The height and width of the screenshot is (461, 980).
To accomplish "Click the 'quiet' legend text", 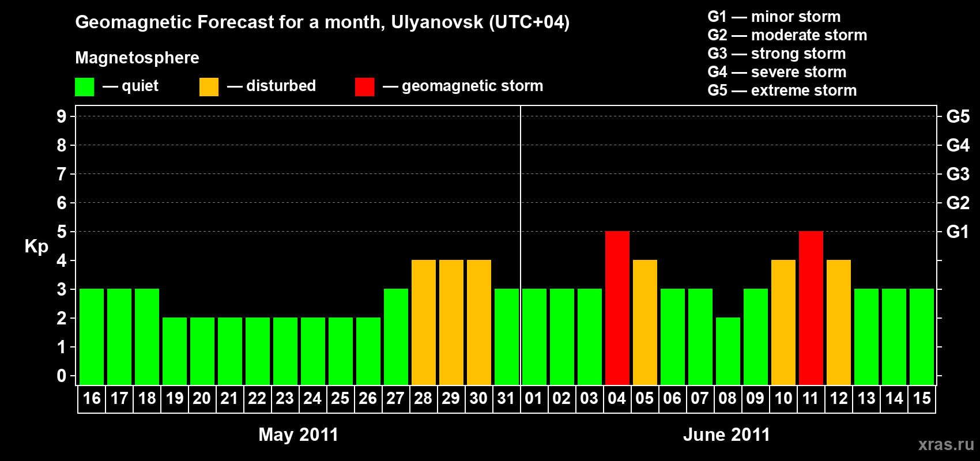I will tap(140, 86).
